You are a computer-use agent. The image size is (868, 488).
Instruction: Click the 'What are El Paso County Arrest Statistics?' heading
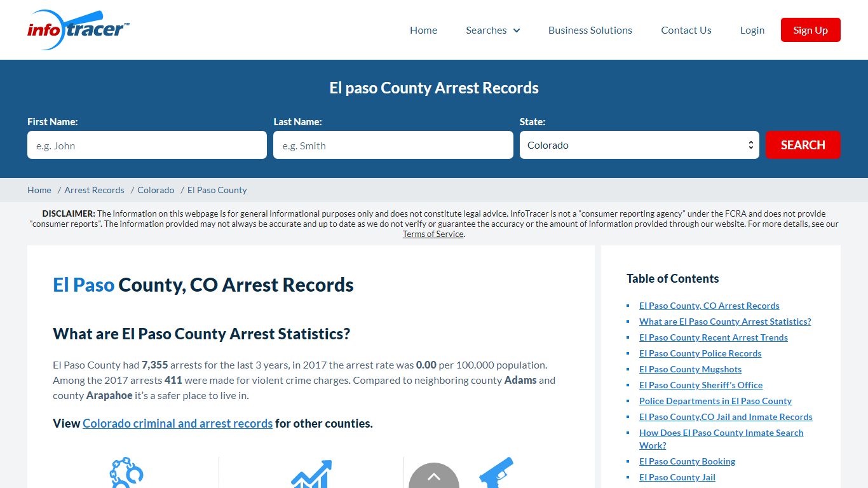tap(201, 334)
